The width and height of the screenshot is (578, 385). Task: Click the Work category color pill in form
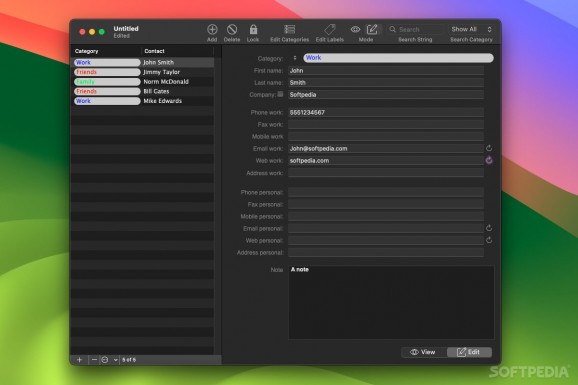click(x=398, y=58)
